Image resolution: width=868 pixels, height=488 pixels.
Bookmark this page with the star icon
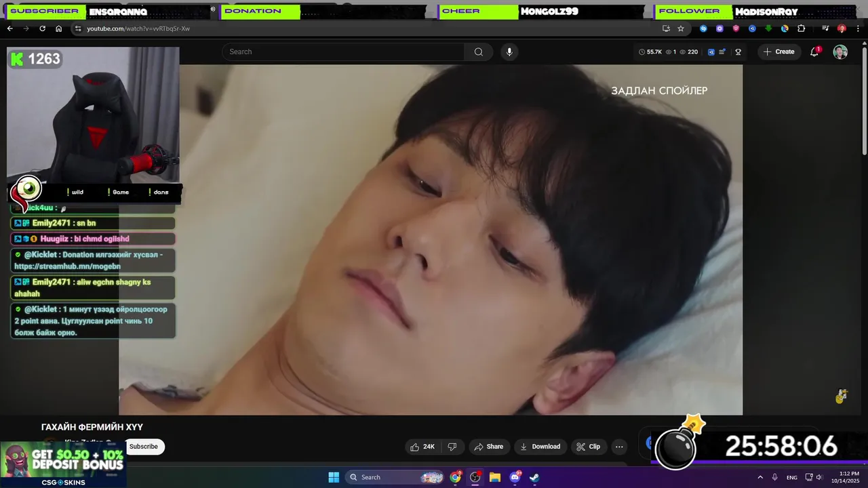(681, 28)
